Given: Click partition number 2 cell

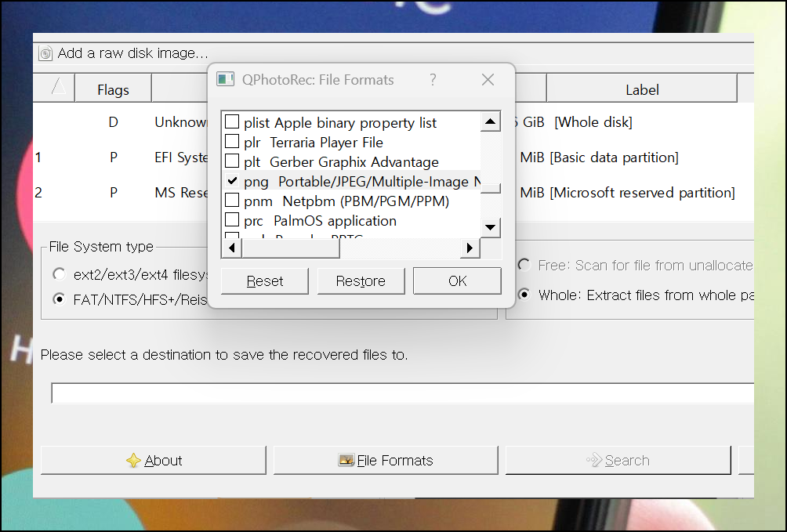Looking at the screenshot, I should pyautogui.click(x=38, y=192).
